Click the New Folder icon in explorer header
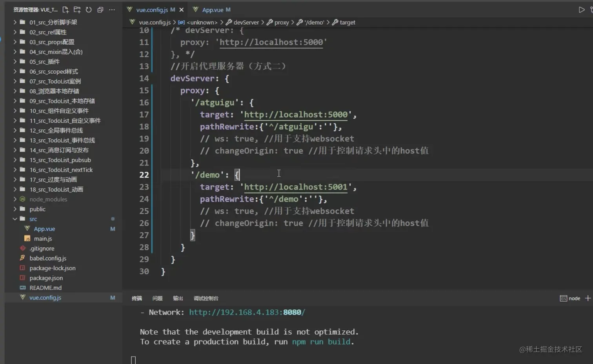The height and width of the screenshot is (364, 593). [x=77, y=9]
